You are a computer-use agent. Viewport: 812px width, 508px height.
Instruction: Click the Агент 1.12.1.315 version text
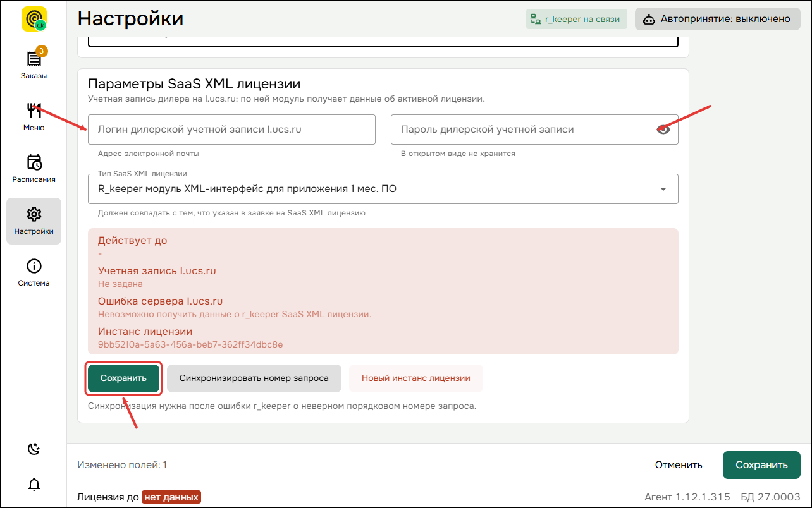click(x=687, y=497)
